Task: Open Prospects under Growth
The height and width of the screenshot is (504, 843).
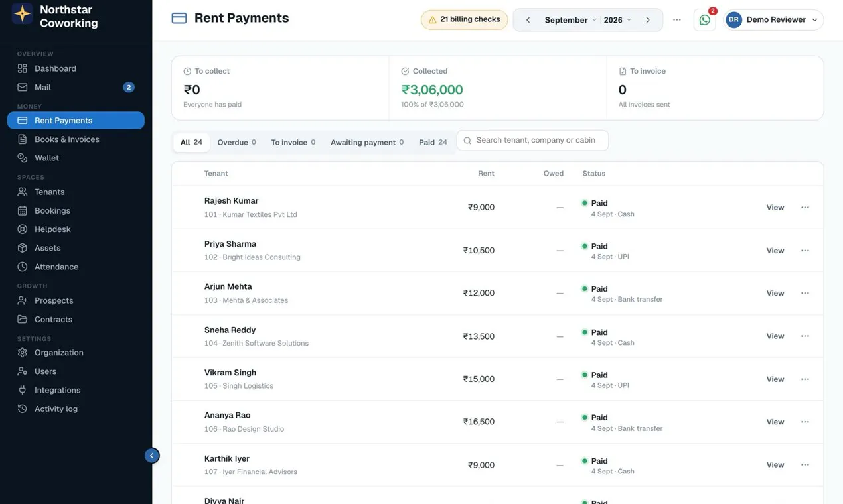Action: click(76, 300)
